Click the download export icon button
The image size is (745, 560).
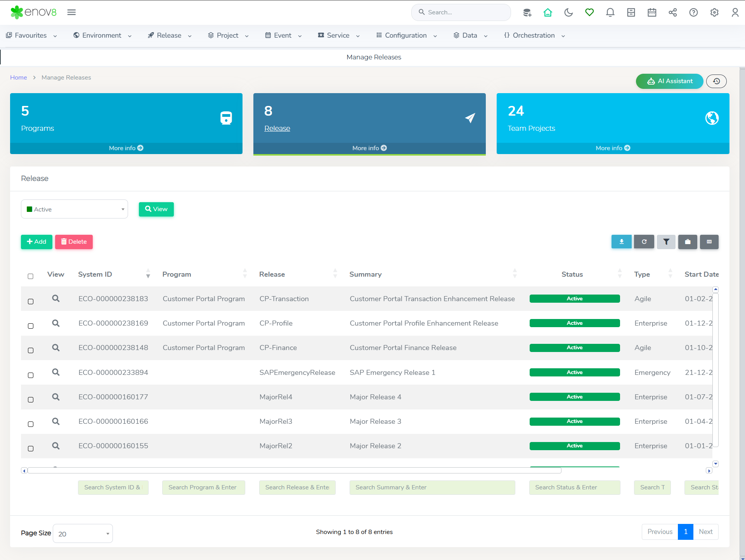point(621,242)
